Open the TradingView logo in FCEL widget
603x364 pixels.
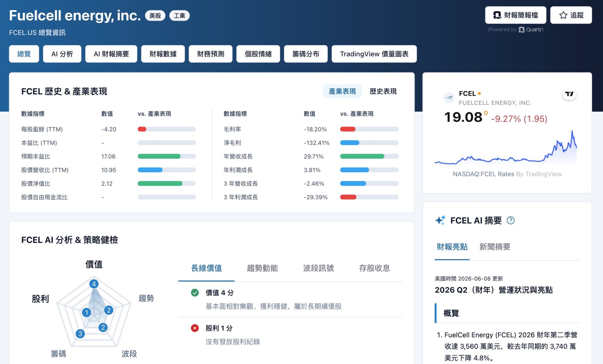click(569, 94)
